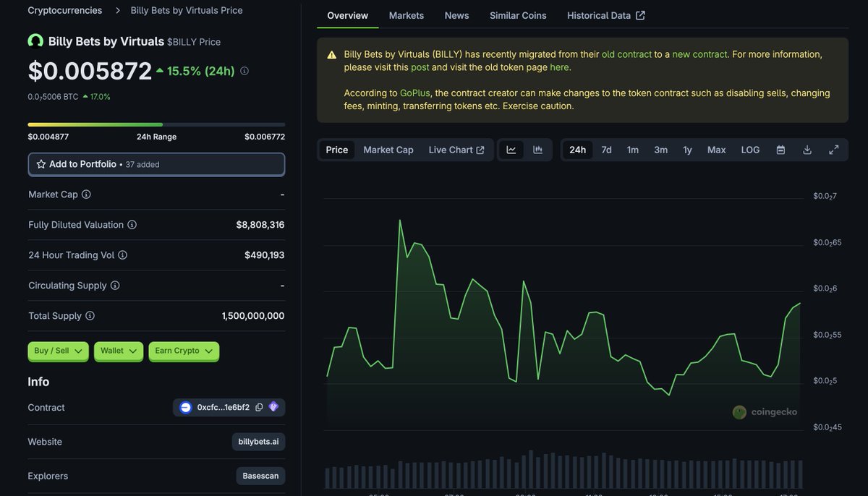Click the Billy Bets coin logo
Viewport: 868px width, 496px height.
point(35,41)
